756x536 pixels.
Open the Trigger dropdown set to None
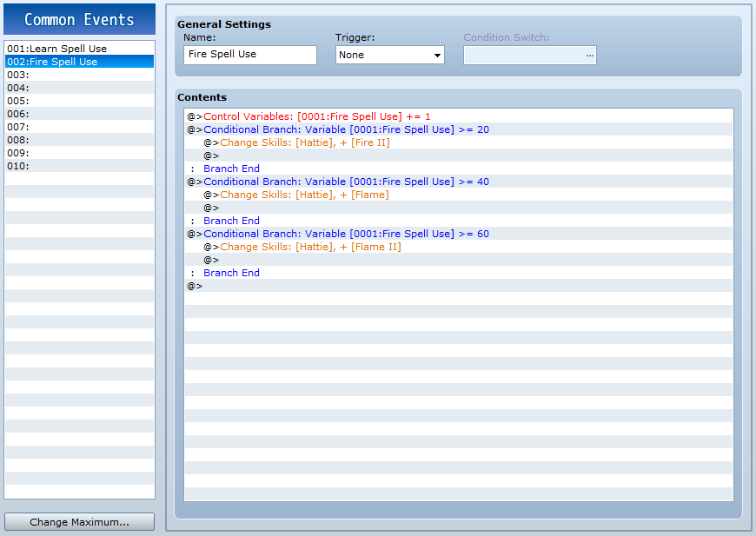389,55
